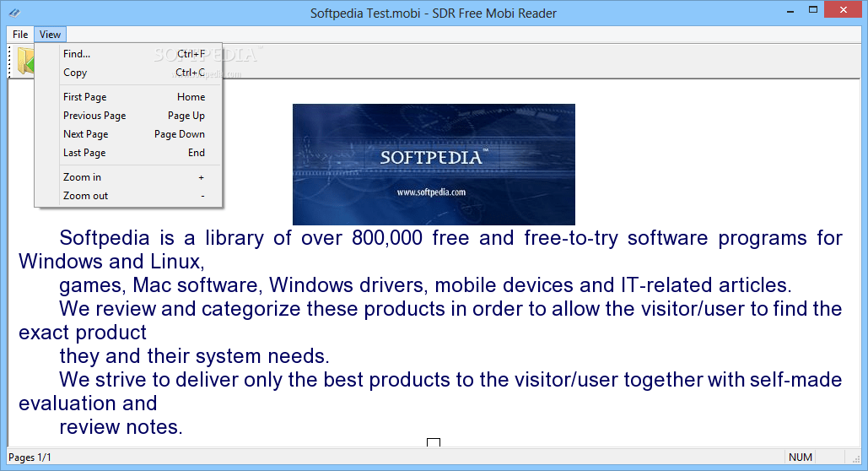Click the app icon in title bar

(x=14, y=13)
